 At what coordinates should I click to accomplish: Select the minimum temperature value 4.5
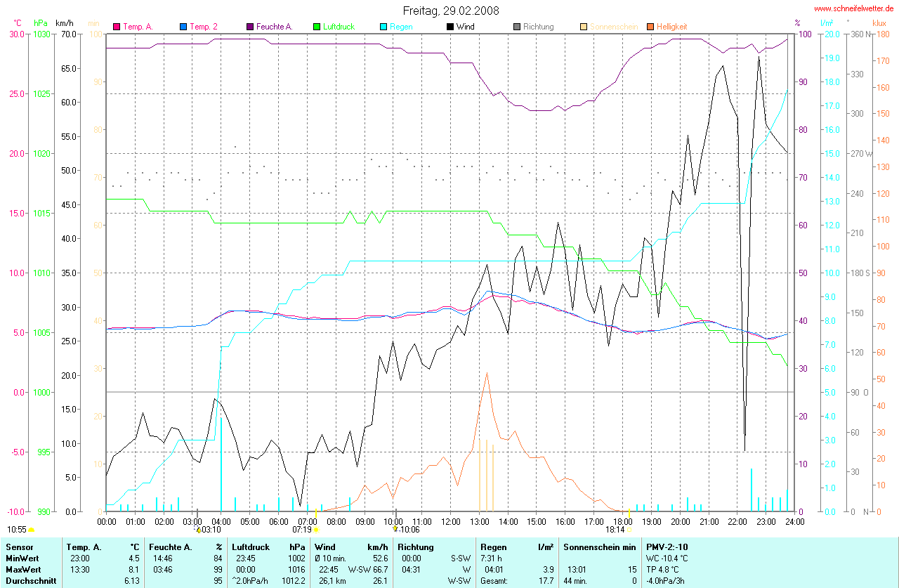tap(134, 558)
